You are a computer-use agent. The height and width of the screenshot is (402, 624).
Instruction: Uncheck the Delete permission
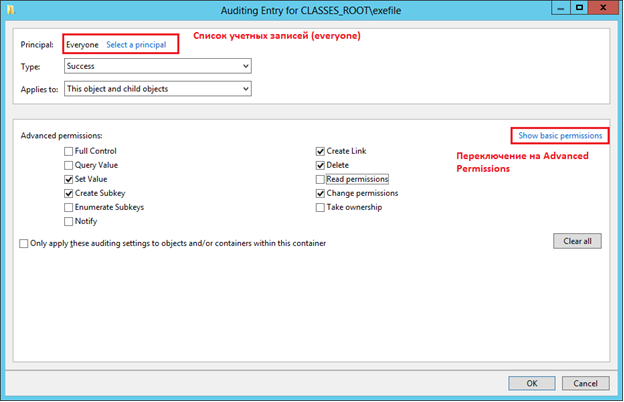[320, 165]
